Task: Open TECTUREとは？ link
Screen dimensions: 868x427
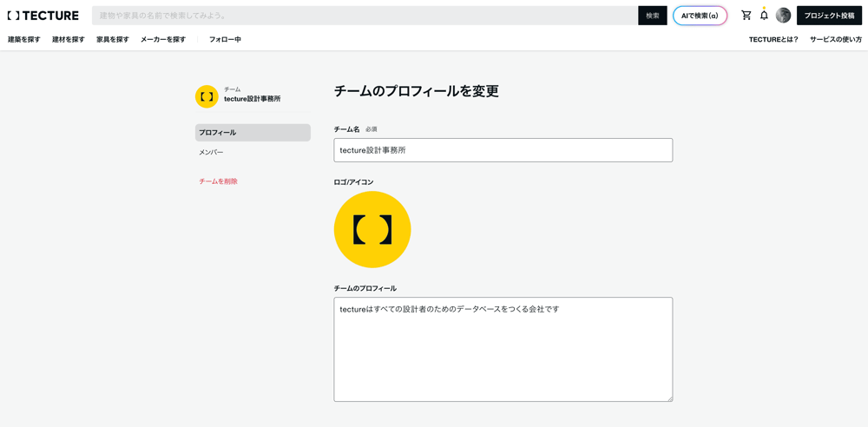Action: 773,39
